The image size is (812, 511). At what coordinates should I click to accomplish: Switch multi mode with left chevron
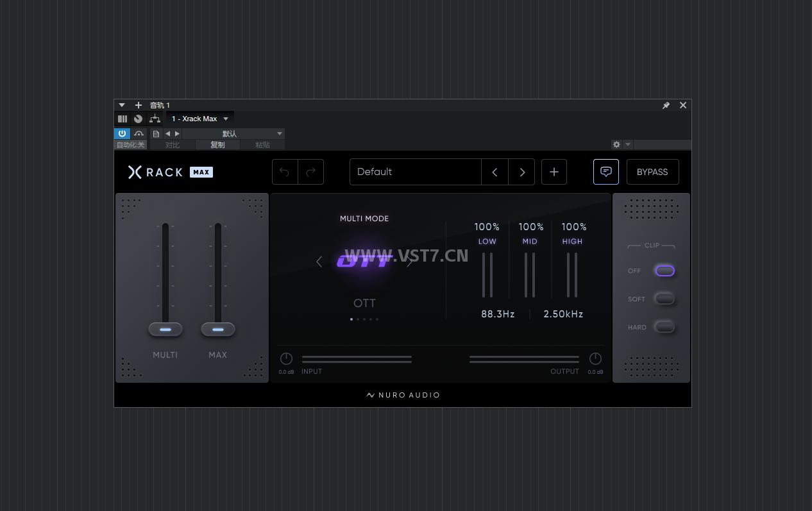tap(319, 262)
